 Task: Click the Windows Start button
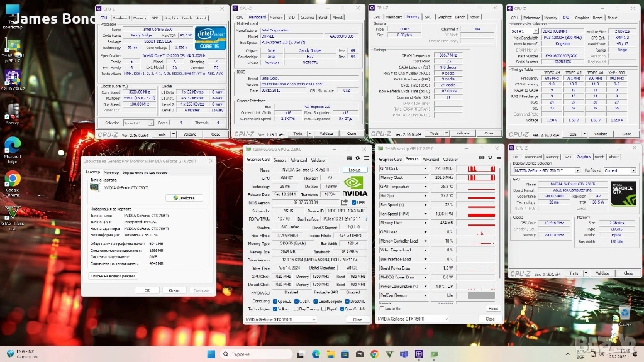click(211, 354)
